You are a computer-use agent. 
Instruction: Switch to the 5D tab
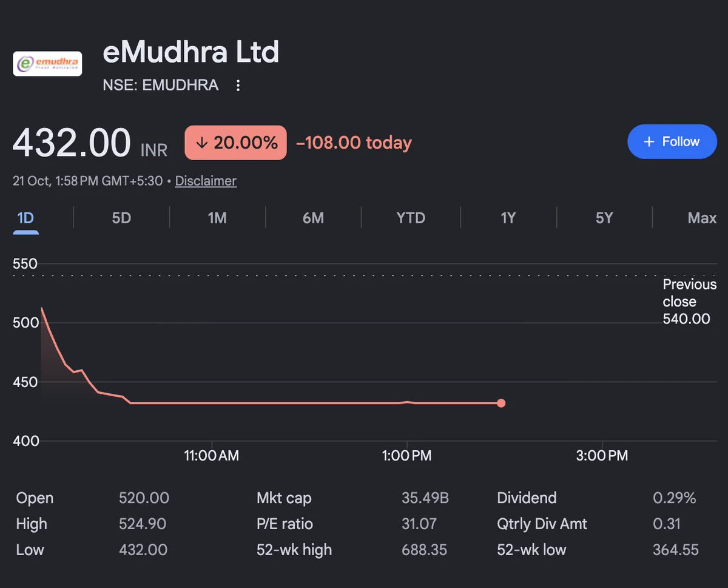pyautogui.click(x=121, y=218)
